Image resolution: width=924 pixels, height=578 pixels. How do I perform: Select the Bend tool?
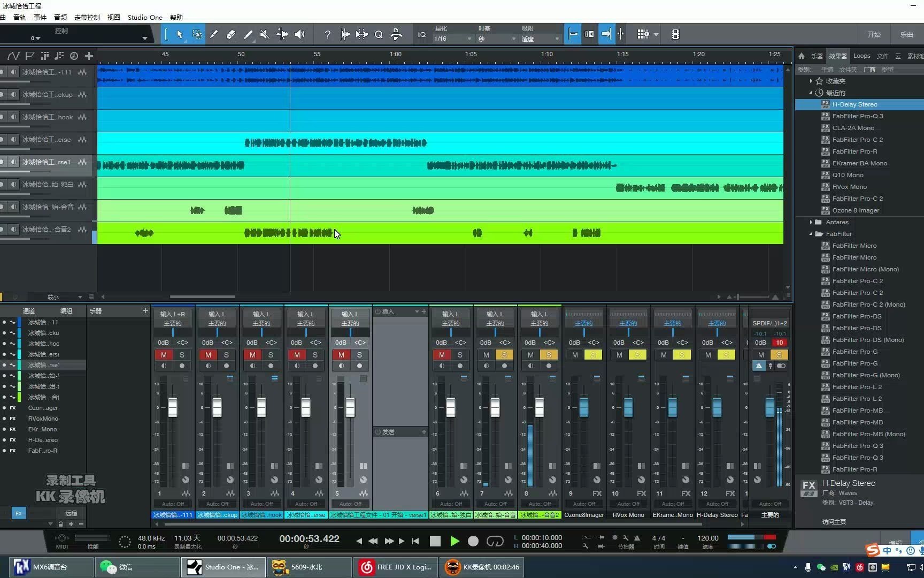pos(282,34)
